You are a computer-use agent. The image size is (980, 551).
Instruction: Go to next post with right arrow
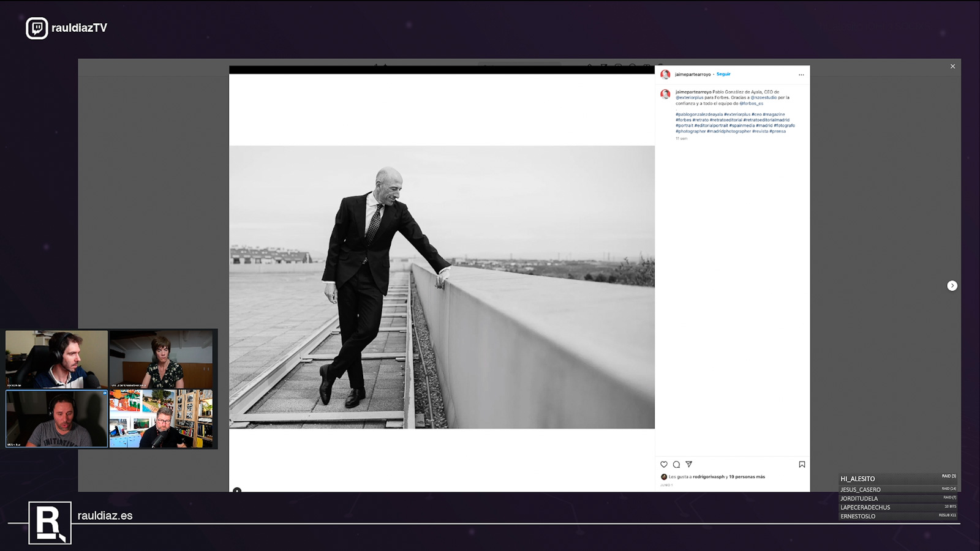pyautogui.click(x=952, y=286)
